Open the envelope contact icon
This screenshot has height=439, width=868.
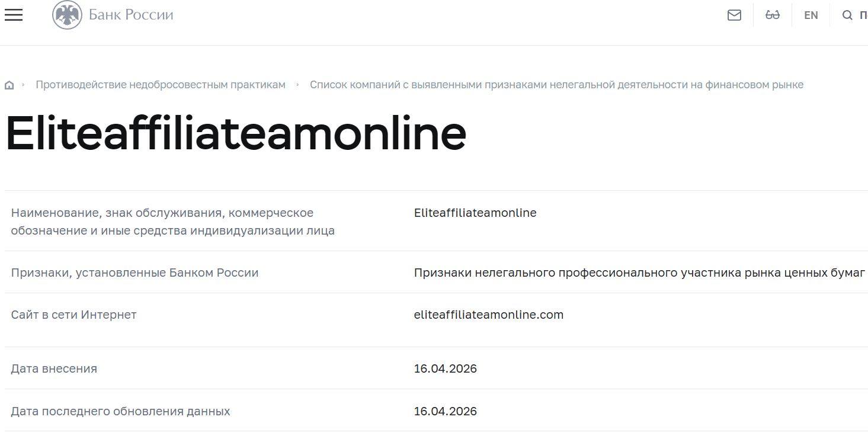tap(734, 15)
